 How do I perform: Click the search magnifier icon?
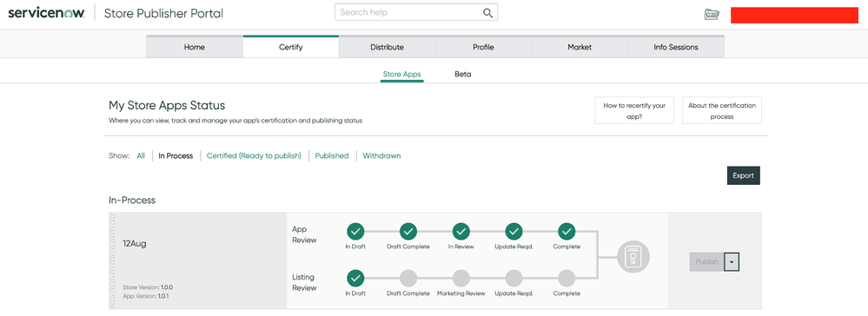487,13
